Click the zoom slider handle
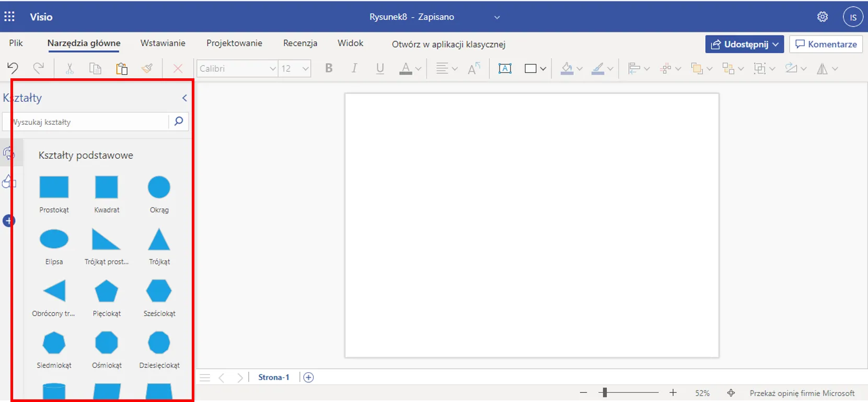This screenshot has width=868, height=402. point(605,393)
